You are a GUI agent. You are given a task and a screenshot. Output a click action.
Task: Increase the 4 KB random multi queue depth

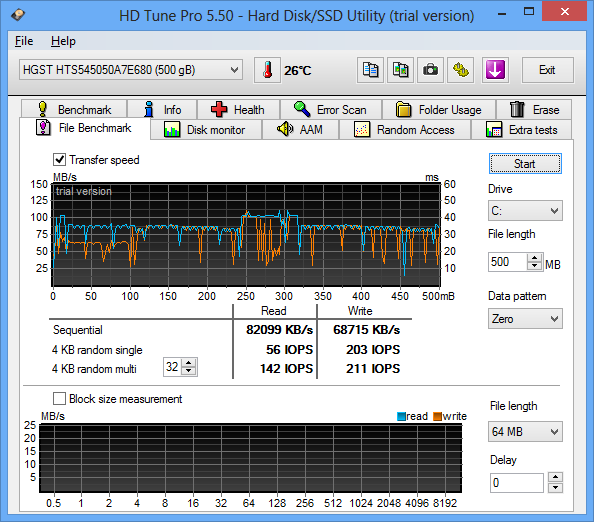pos(189,363)
